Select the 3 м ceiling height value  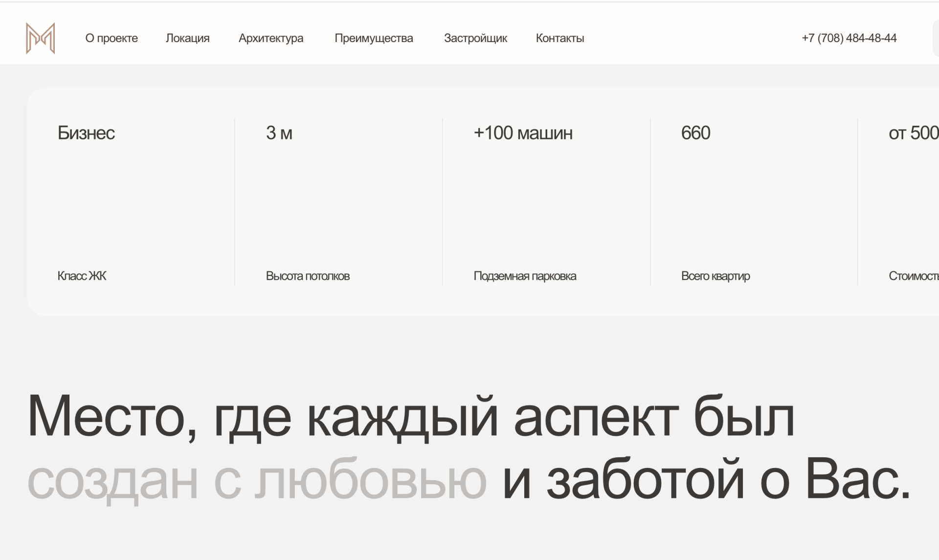click(279, 133)
